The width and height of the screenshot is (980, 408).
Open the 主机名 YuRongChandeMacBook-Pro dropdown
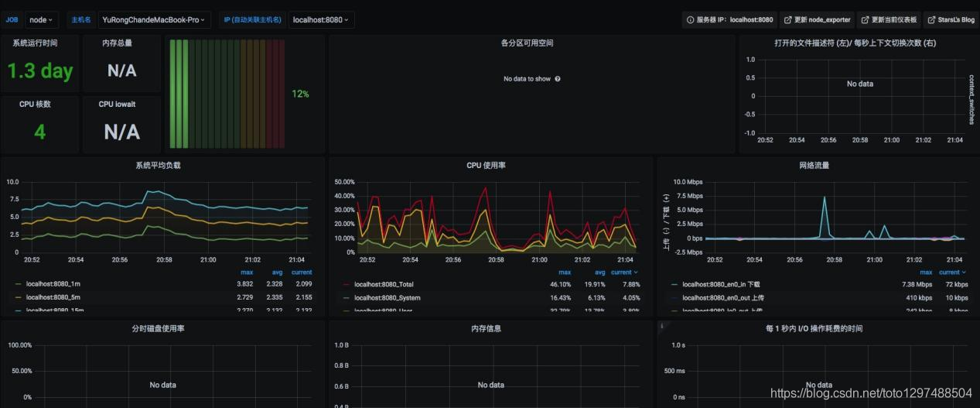pos(155,19)
